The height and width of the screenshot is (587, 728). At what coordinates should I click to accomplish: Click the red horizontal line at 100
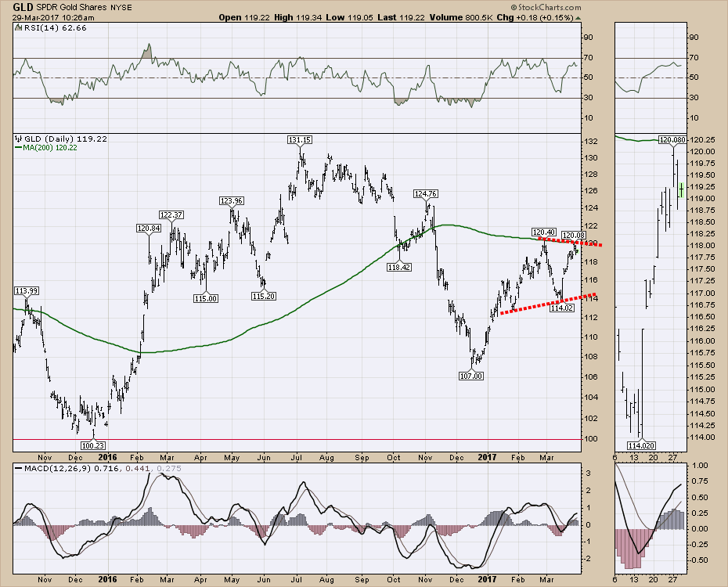297,439
